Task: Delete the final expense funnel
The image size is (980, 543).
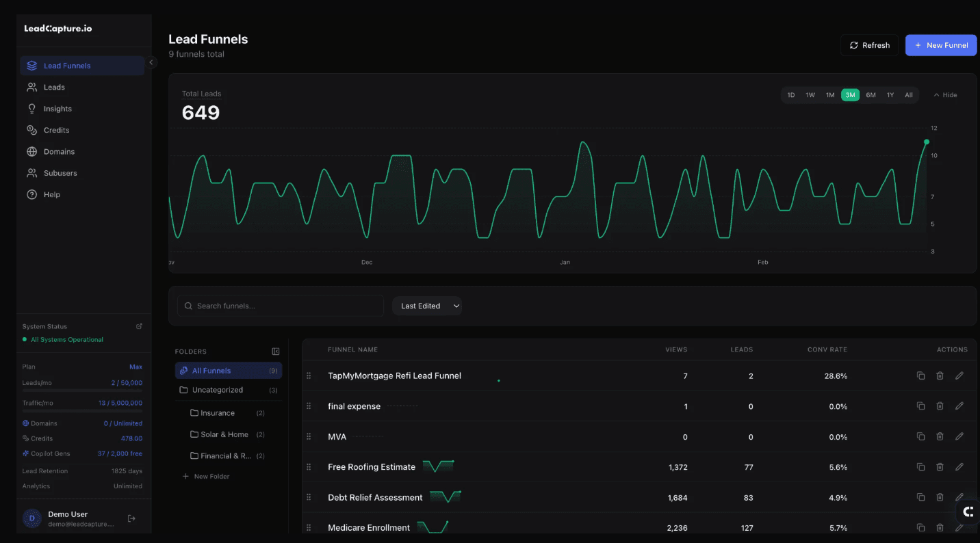Action: click(x=940, y=406)
